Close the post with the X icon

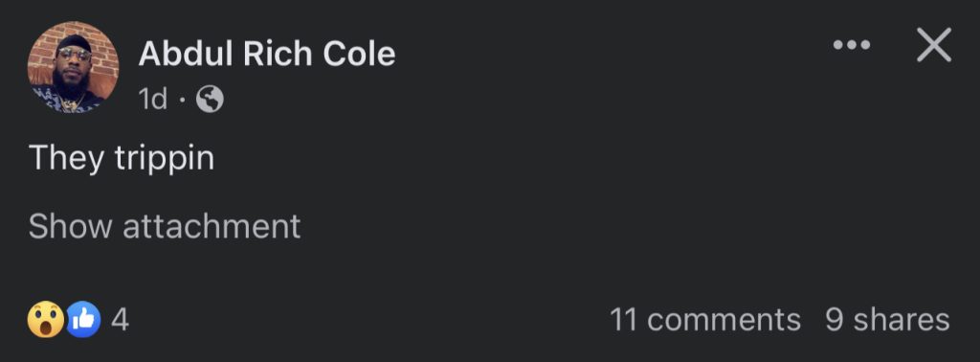934,45
